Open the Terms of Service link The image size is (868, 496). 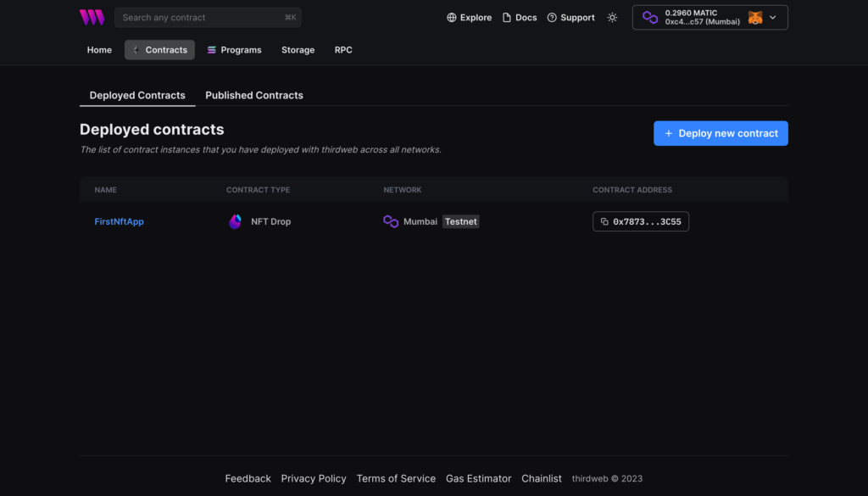[x=396, y=478]
